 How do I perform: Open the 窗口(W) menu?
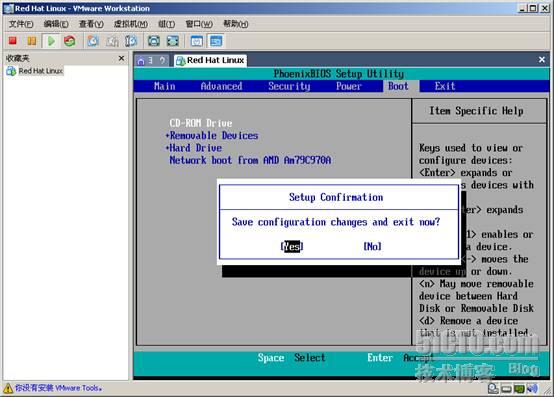click(x=199, y=24)
